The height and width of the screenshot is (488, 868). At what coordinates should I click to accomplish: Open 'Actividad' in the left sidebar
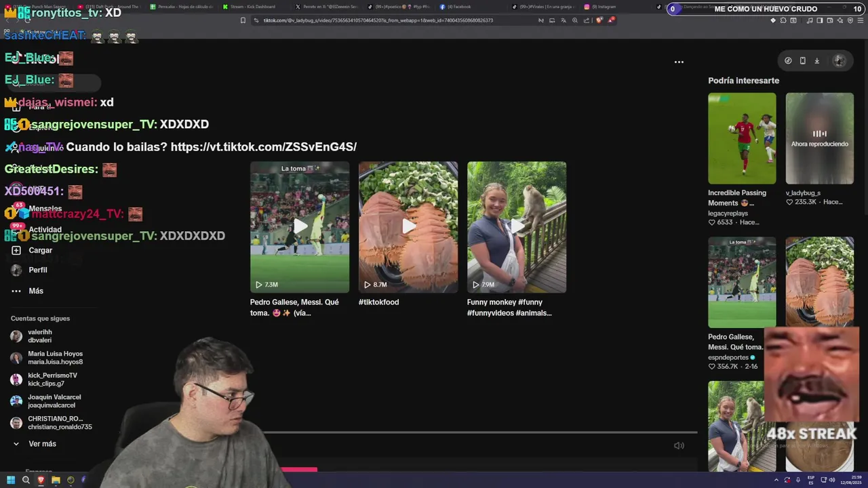[45, 230]
